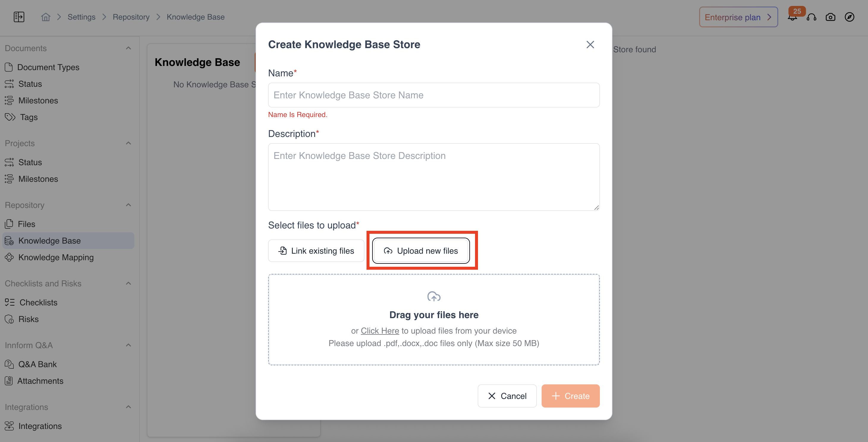Click the cloud upload icon in drop zone

tap(434, 296)
